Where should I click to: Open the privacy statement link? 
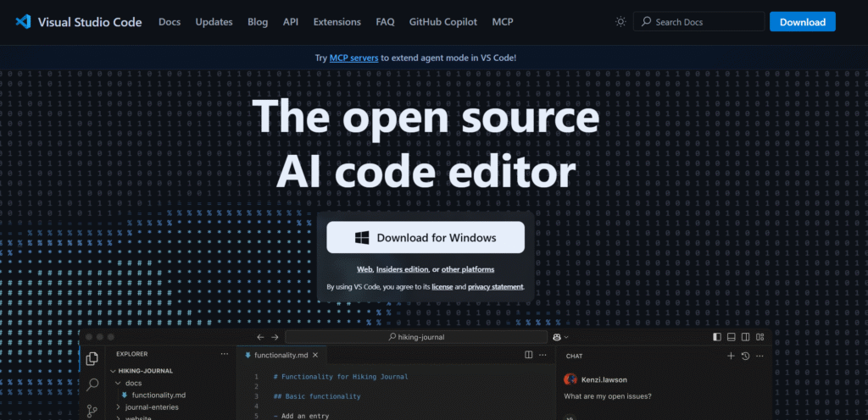coord(495,287)
